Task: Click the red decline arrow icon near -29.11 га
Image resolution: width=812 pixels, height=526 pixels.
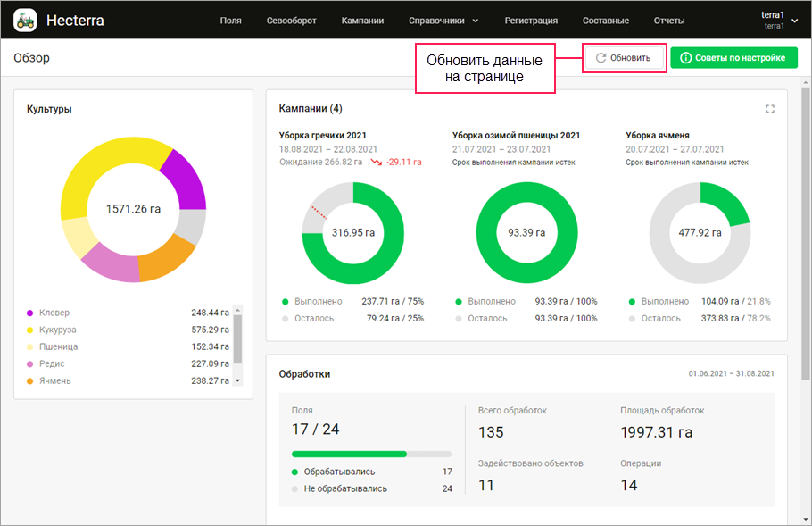Action: coord(376,163)
